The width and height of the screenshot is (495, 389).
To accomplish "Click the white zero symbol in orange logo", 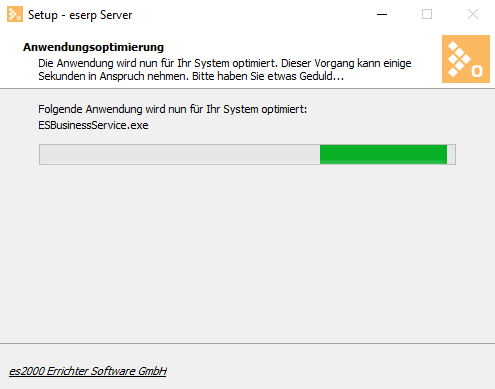I will (x=477, y=71).
